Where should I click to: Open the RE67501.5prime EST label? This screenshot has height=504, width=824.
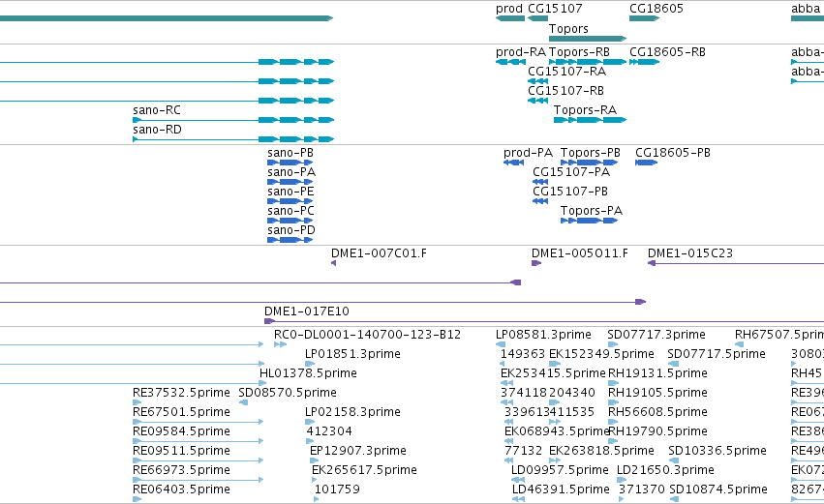click(x=181, y=413)
